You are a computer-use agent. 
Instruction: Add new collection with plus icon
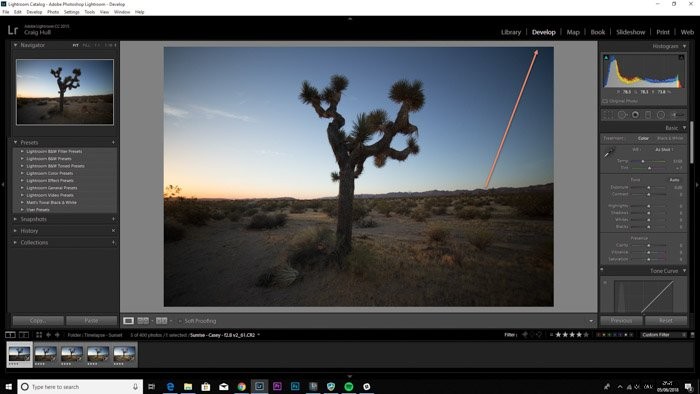[x=113, y=242]
